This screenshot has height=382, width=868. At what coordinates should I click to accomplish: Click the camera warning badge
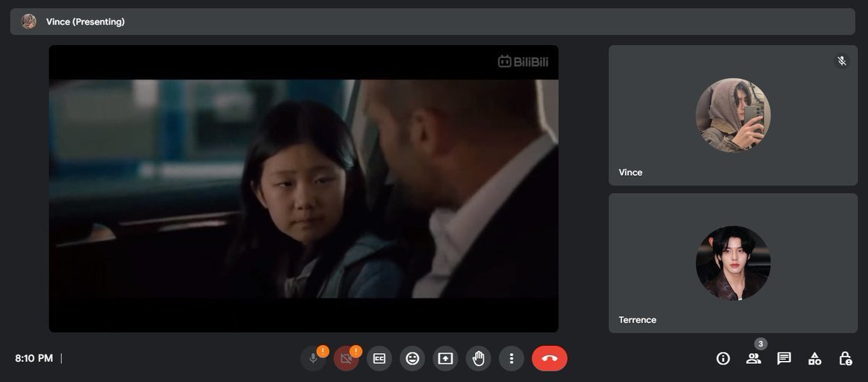(x=356, y=351)
